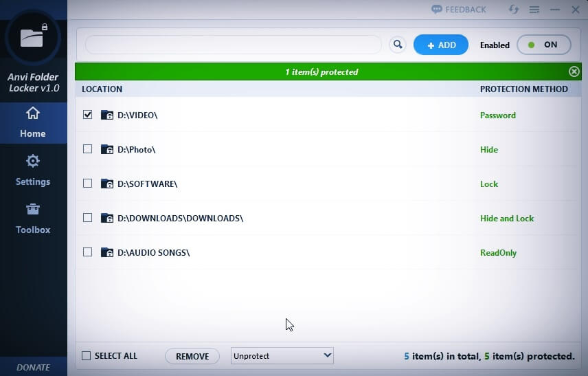
Task: Click the DONATE link
Action: point(33,367)
